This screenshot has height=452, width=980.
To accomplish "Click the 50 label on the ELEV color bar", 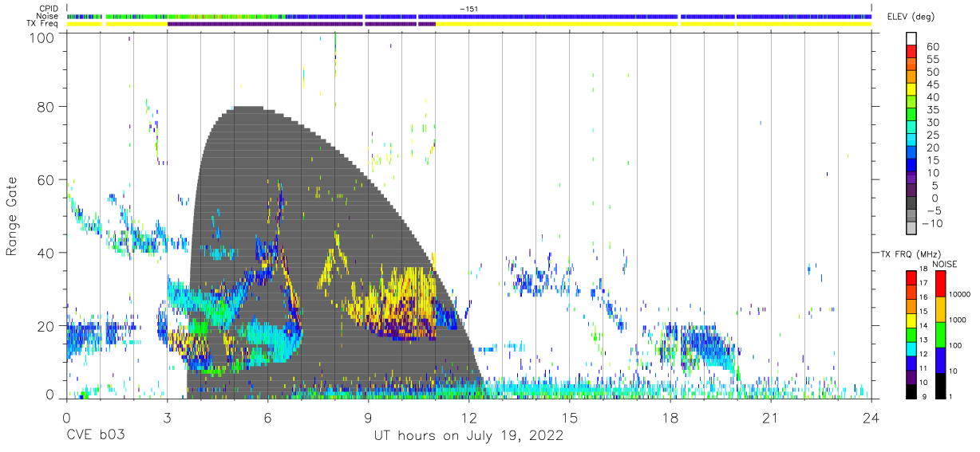I will pyautogui.click(x=934, y=73).
